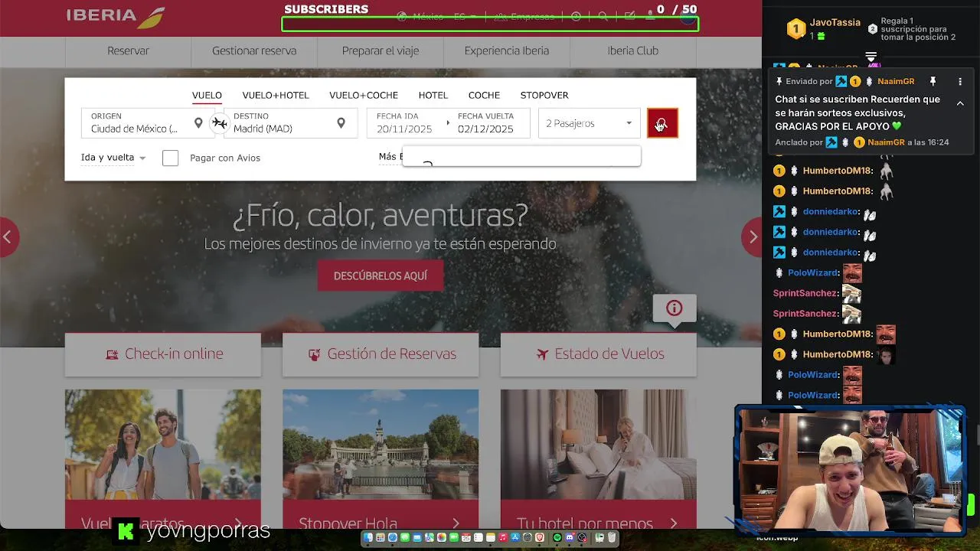Open the floating info icon bubble
The image size is (980, 551).
[x=675, y=308]
